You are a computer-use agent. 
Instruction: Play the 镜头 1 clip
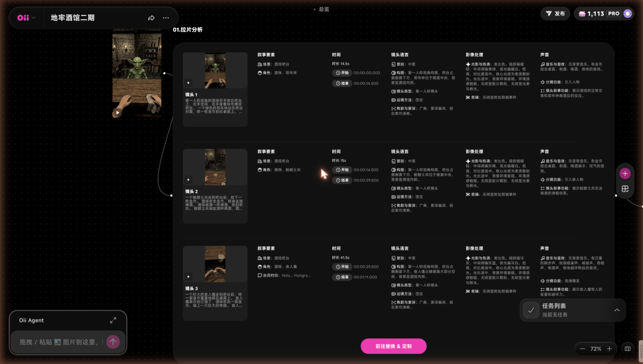[x=188, y=83]
